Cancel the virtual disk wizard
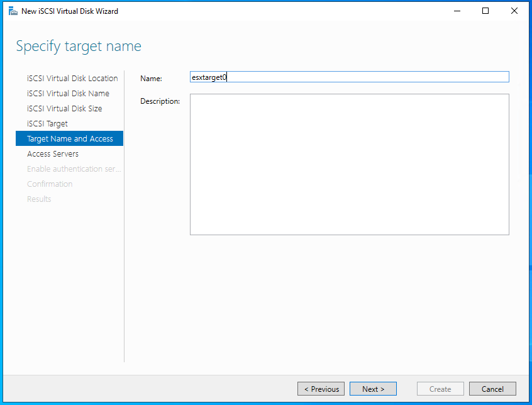 click(x=492, y=389)
